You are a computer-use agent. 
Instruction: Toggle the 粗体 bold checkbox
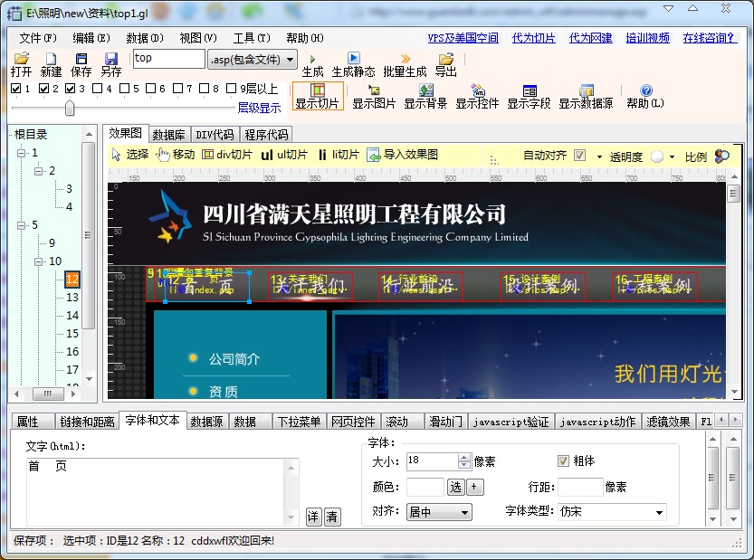[x=563, y=461]
